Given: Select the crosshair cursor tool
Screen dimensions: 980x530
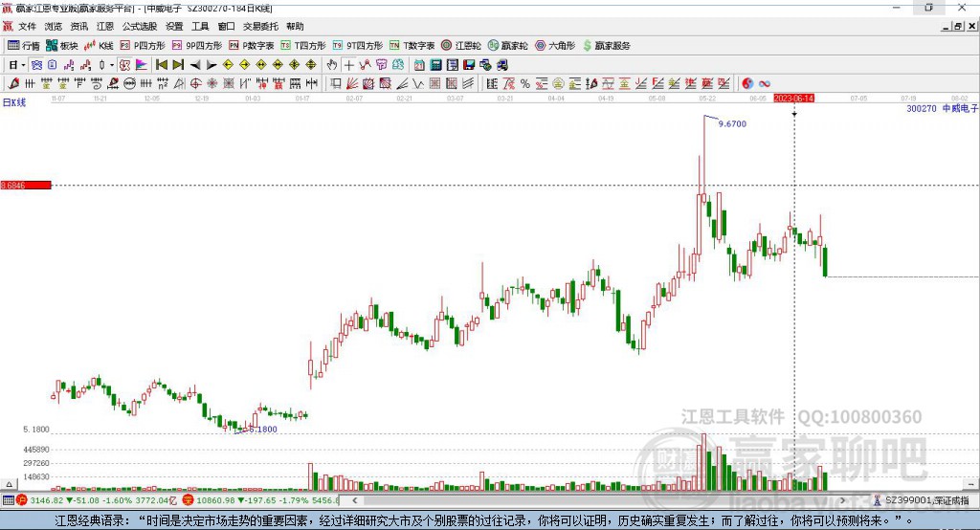Looking at the screenshot, I should pyautogui.click(x=348, y=65).
